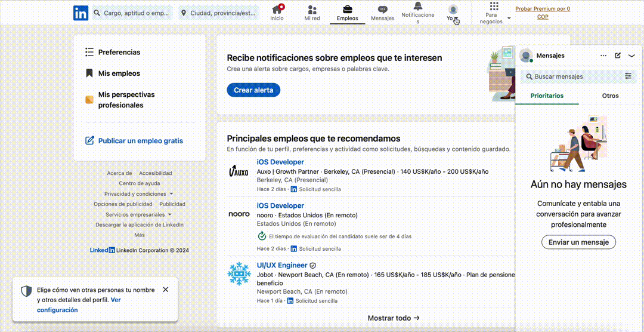Dismiss the profile visibility notice with X

pyautogui.click(x=166, y=290)
